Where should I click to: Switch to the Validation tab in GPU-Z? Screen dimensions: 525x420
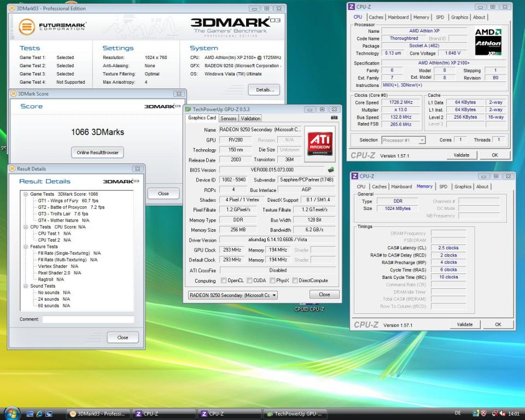tap(250, 118)
